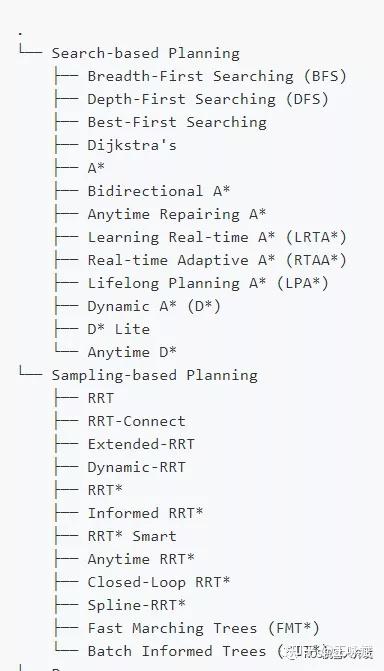Click Depth-First Searching (DFS) entry
The width and height of the screenshot is (384, 671).
pyautogui.click(x=208, y=99)
